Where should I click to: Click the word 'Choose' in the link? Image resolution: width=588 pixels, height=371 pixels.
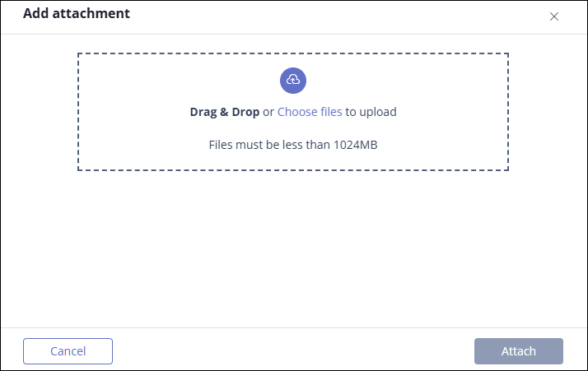tap(297, 112)
